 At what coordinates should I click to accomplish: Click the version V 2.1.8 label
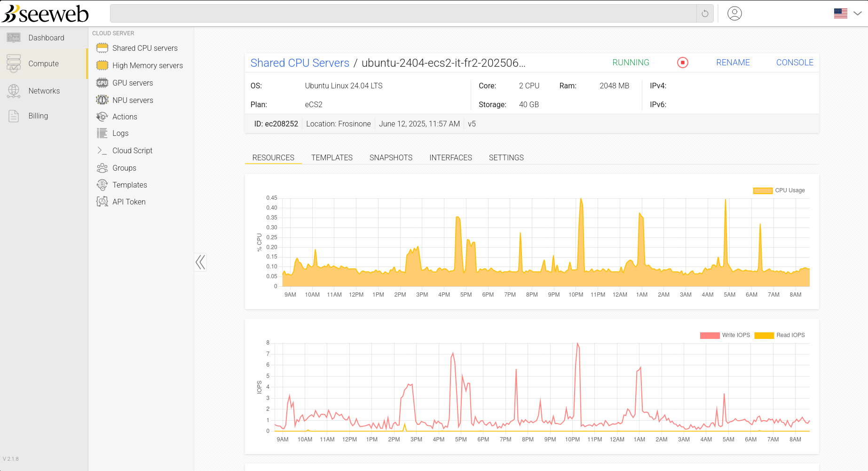pyautogui.click(x=11, y=459)
